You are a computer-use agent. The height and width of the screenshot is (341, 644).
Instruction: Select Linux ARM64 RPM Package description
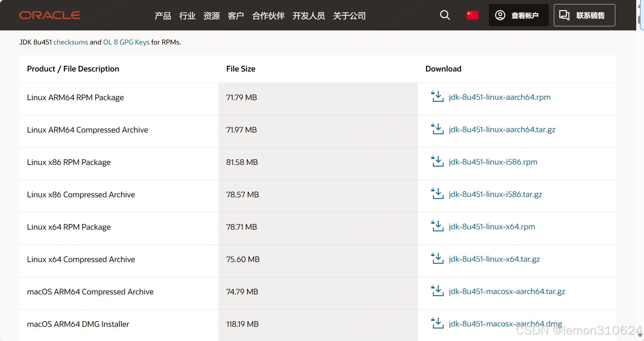pyautogui.click(x=75, y=97)
